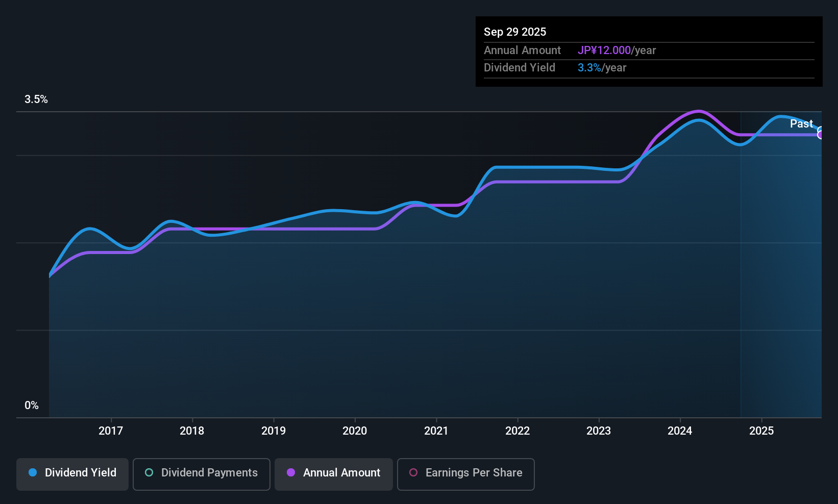Select the 2024 year label
Viewport: 838px width, 504px height.
coord(680,431)
